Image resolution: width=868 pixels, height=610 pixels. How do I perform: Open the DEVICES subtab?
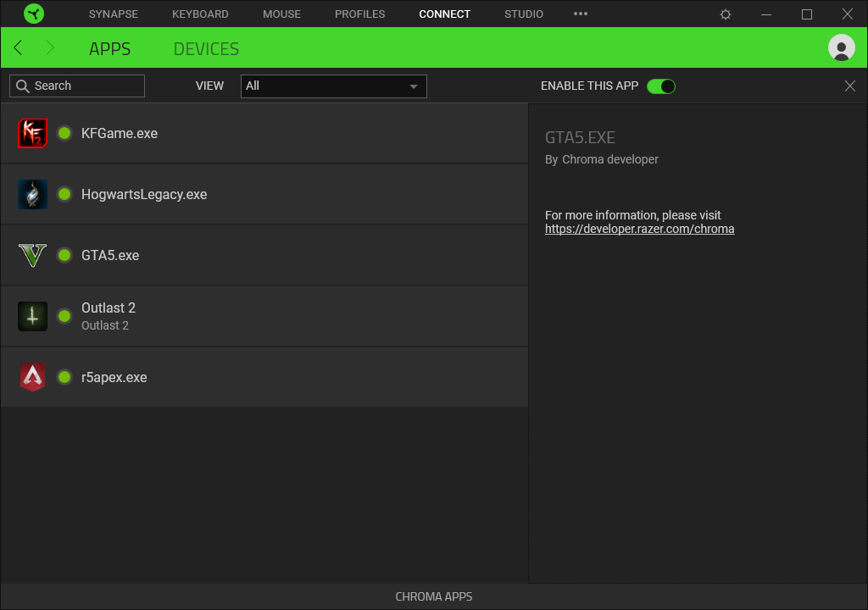206,48
